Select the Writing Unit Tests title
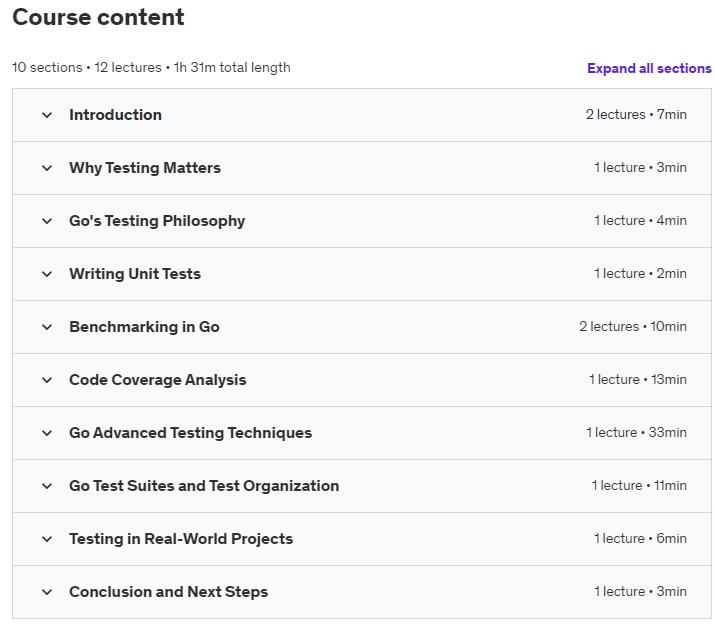 click(x=135, y=274)
